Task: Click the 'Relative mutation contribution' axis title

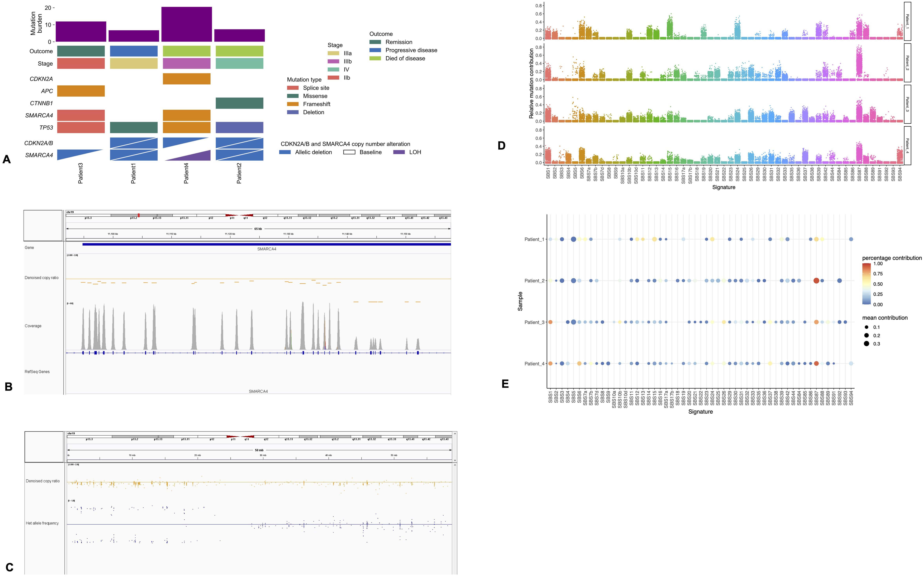Action: tap(531, 83)
